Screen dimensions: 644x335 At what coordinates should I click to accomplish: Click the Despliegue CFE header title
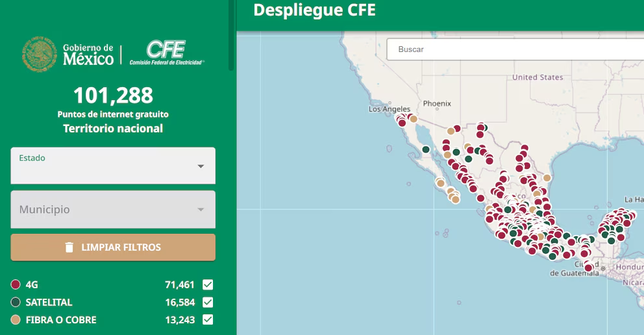pos(314,10)
